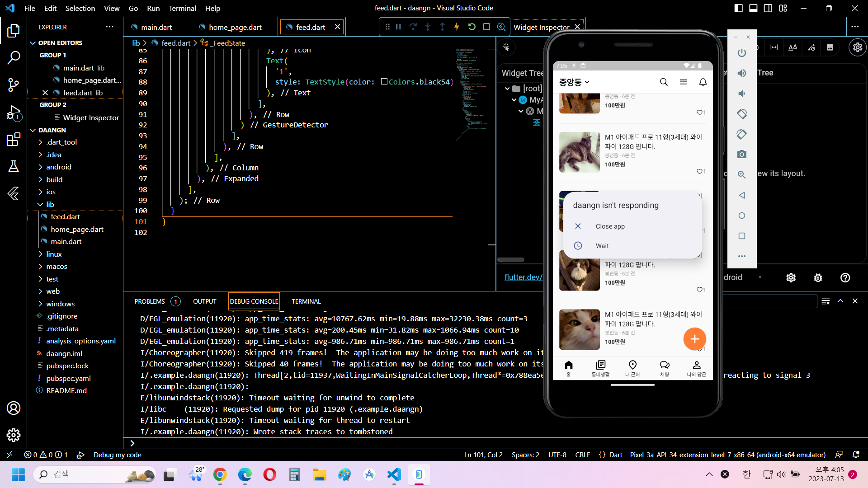Open the Extensions view
Screen dimensions: 868x488
pyautogui.click(x=14, y=140)
